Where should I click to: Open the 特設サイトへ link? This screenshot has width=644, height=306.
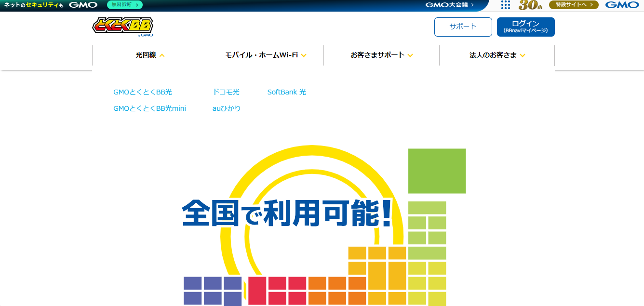(x=574, y=5)
